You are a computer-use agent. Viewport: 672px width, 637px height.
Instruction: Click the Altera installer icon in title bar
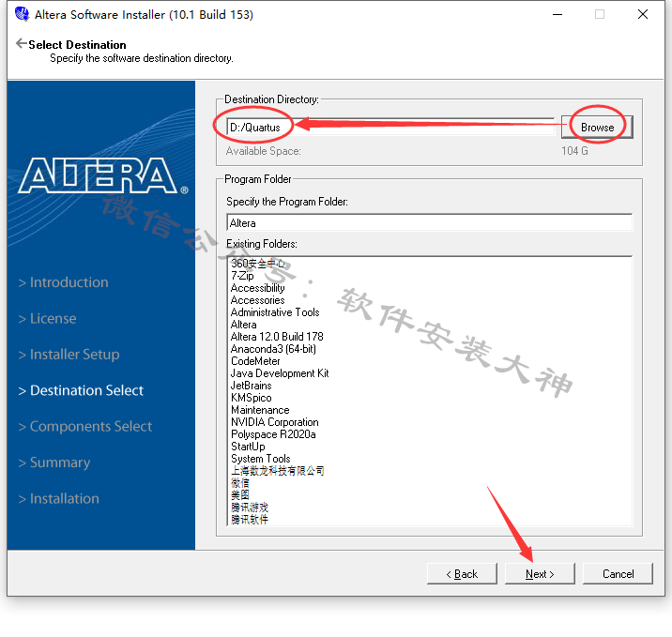pos(22,14)
